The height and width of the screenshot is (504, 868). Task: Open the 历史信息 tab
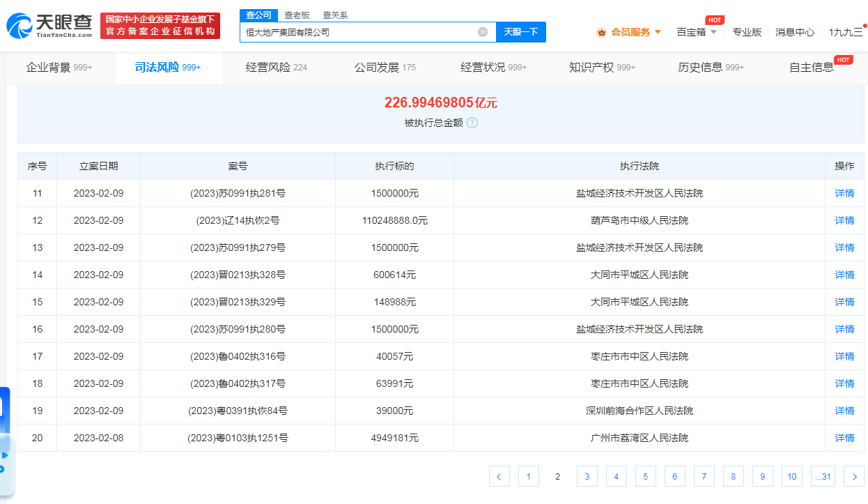(711, 68)
